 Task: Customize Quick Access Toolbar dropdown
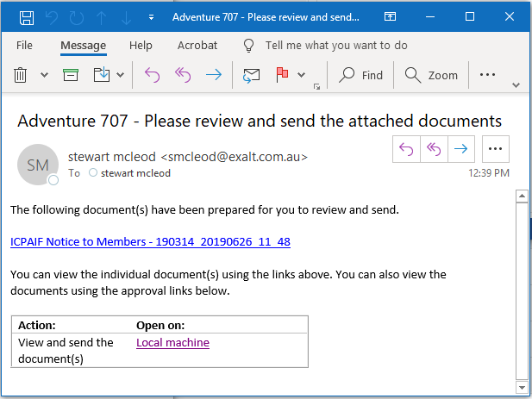(x=152, y=17)
